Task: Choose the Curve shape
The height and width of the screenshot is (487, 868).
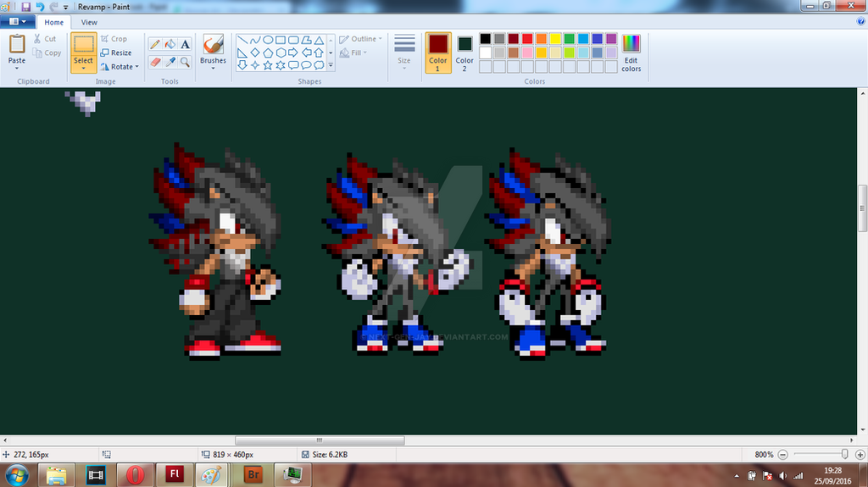Action: point(254,40)
